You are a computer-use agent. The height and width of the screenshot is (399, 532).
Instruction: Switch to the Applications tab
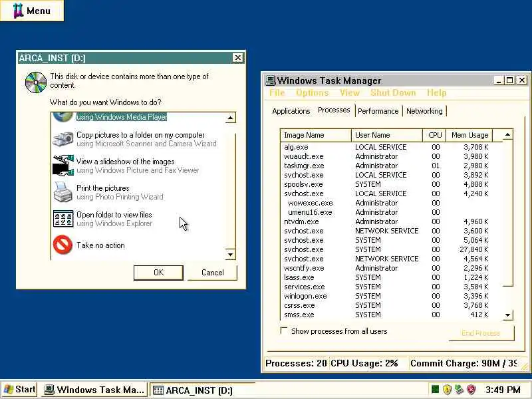[x=291, y=111]
